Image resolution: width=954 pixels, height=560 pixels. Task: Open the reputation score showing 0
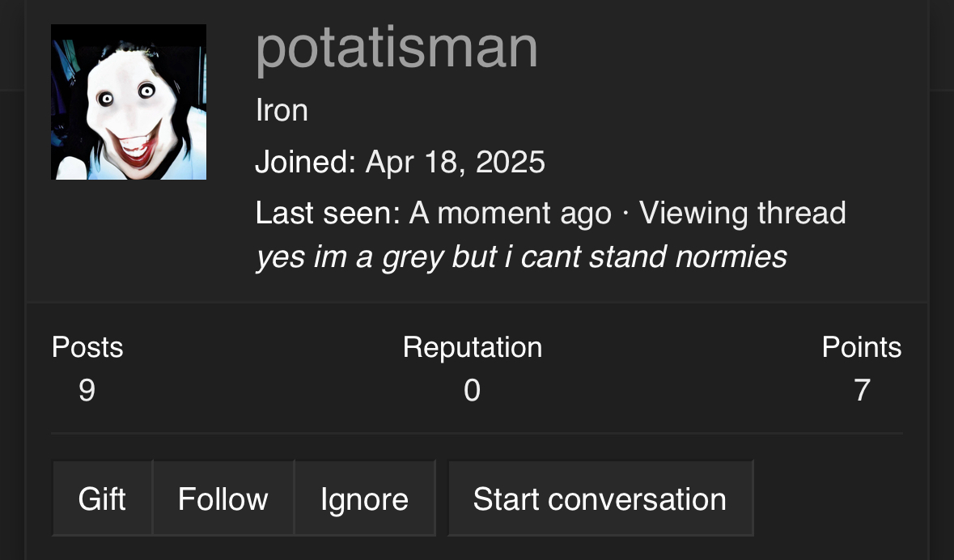tap(472, 390)
